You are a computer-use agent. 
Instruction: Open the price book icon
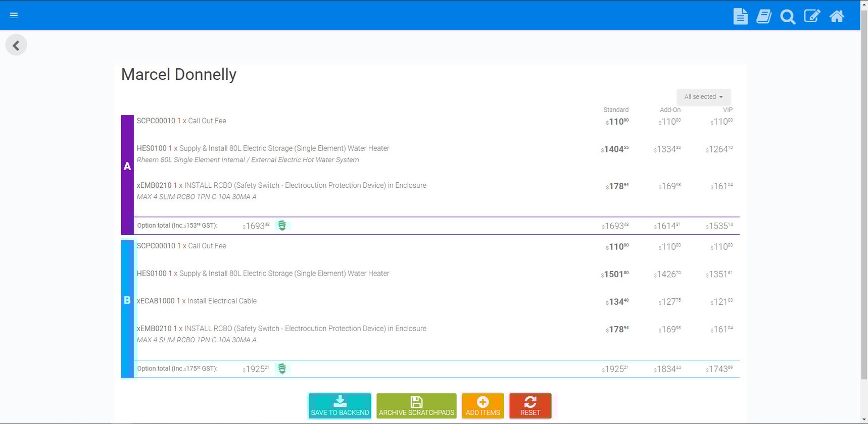point(763,16)
